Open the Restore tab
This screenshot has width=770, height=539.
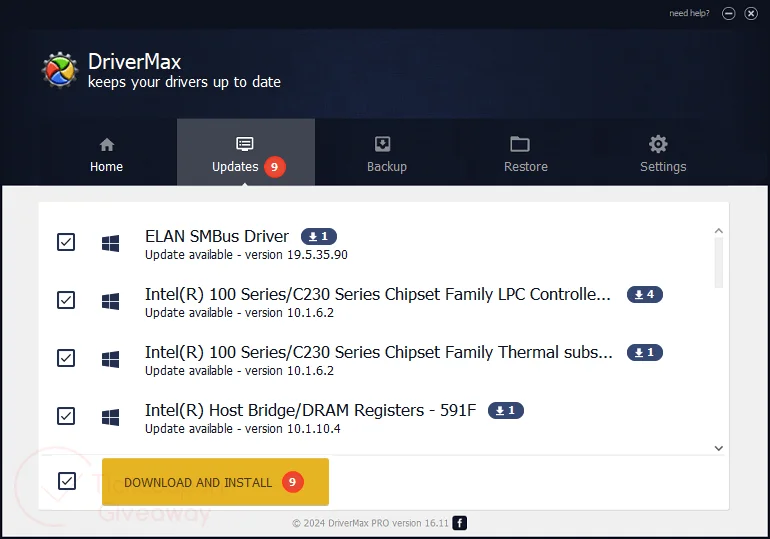pos(525,155)
